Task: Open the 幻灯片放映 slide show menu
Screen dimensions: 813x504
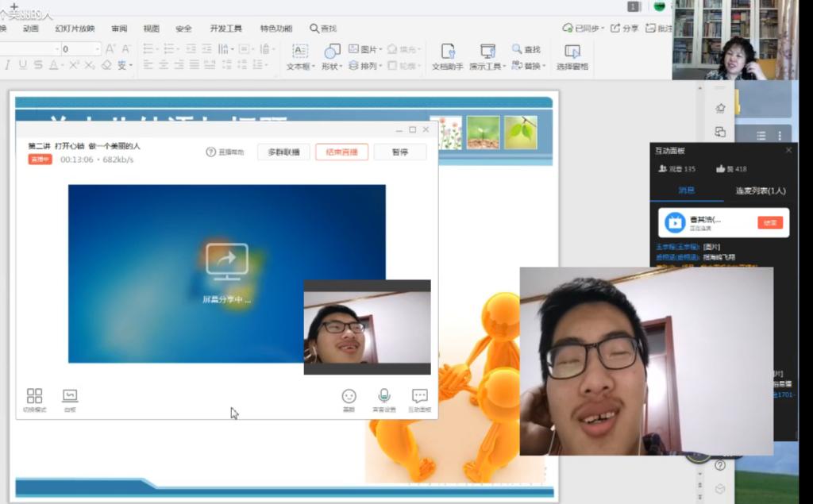Action: tap(75, 29)
